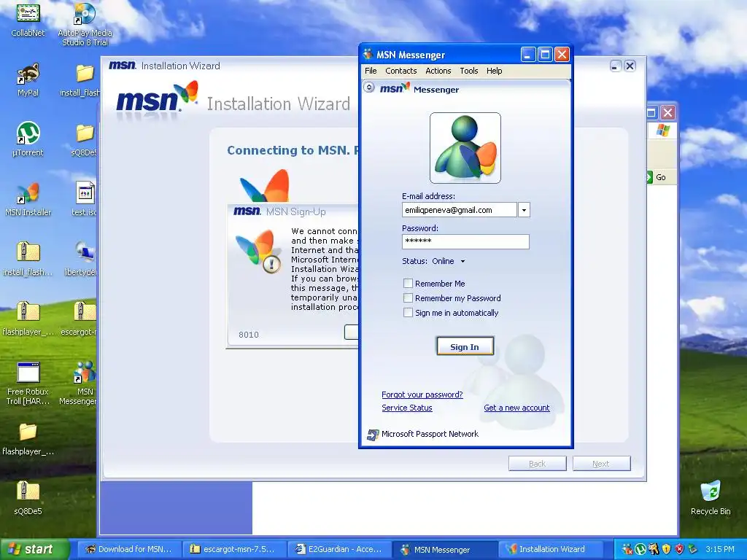Enable Sign me in automatically checkbox
The image size is (747, 560).
[x=408, y=313]
